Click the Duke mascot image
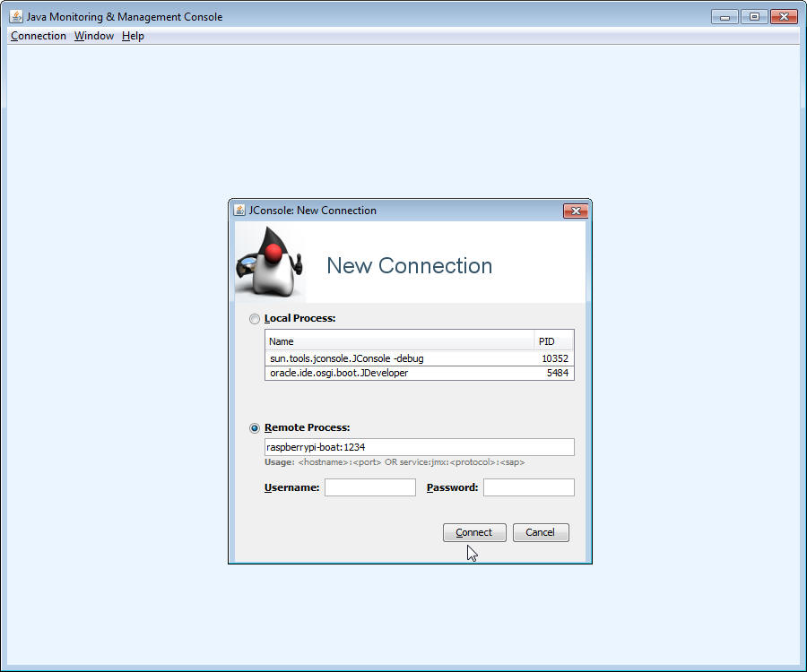 click(x=269, y=263)
